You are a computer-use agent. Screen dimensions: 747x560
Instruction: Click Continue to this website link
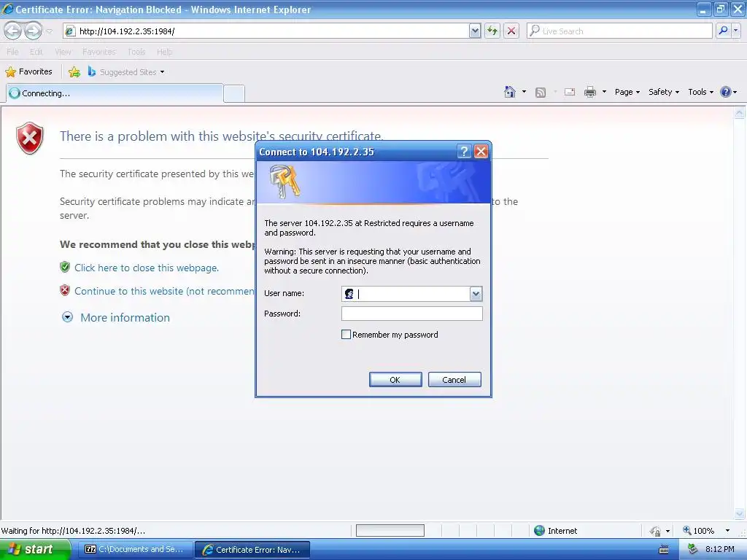tap(164, 291)
